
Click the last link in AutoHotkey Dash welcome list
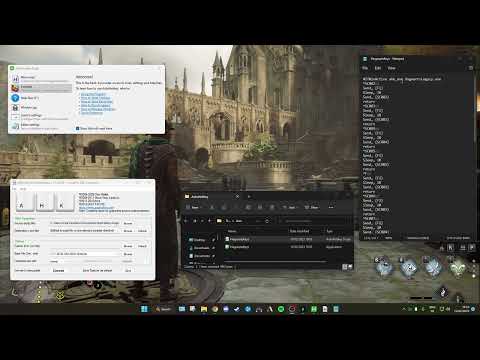[92, 113]
